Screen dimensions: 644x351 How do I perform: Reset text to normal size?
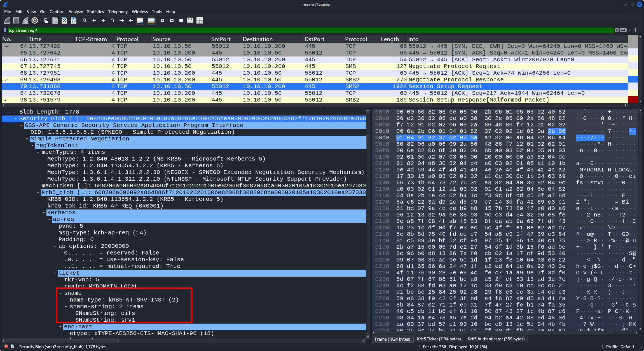coord(181,20)
